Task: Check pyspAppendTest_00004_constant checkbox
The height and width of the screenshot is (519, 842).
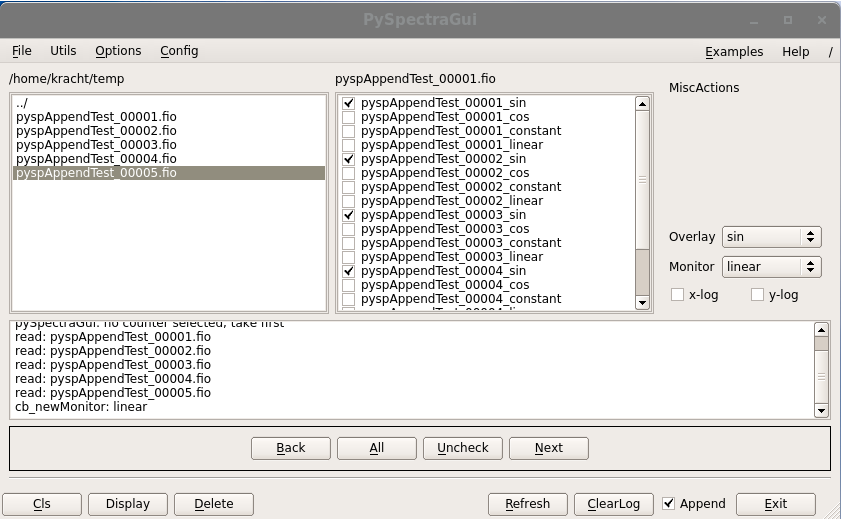Action: 349,299
